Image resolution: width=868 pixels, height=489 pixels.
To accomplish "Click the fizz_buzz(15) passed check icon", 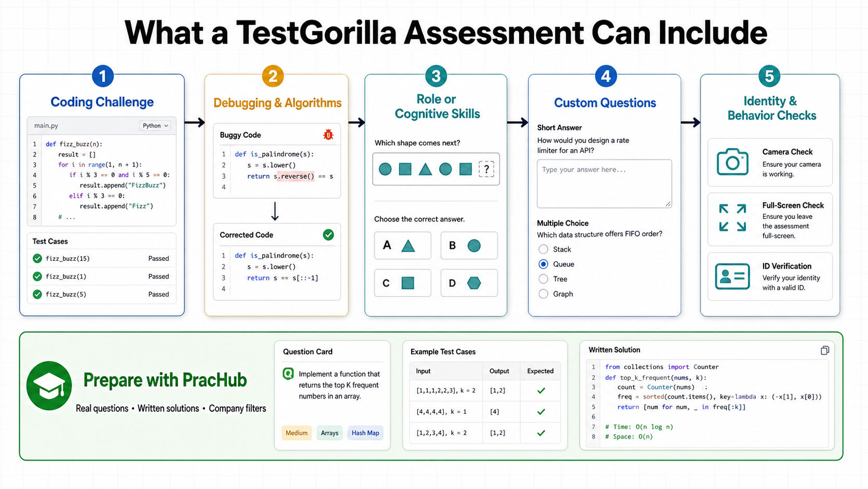I will tap(37, 258).
